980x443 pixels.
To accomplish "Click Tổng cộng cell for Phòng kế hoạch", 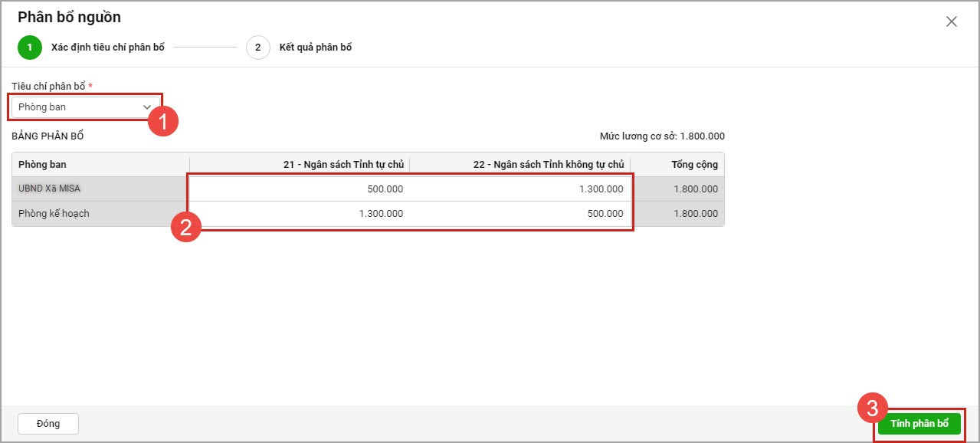I will pyautogui.click(x=677, y=214).
